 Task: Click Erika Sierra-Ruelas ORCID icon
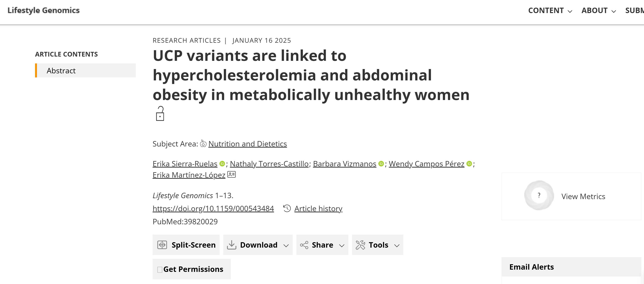click(222, 164)
